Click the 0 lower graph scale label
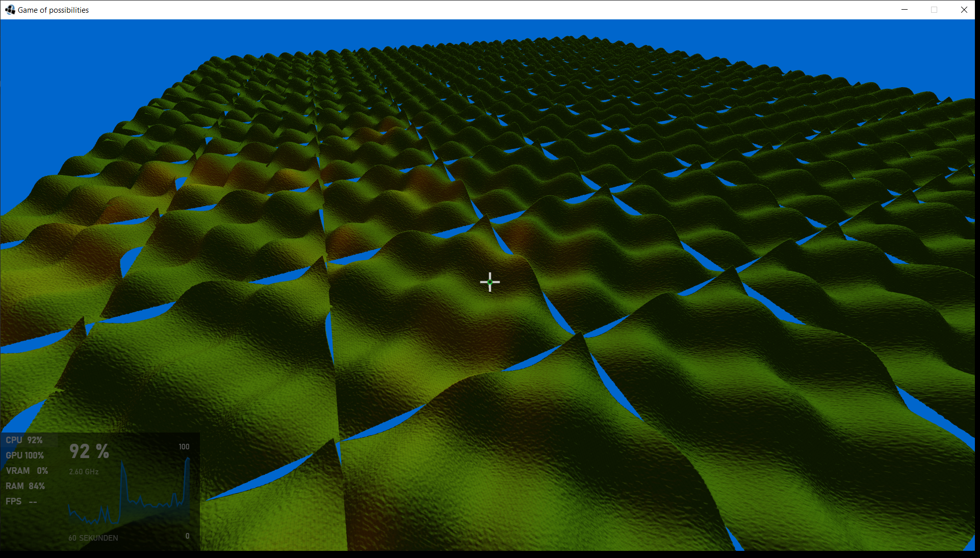This screenshot has height=558, width=980. tap(187, 536)
